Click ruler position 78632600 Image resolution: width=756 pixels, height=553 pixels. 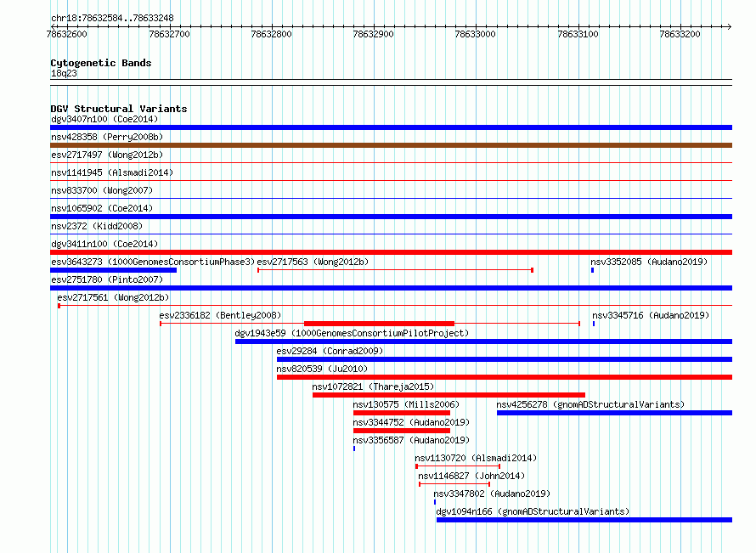[66, 34]
